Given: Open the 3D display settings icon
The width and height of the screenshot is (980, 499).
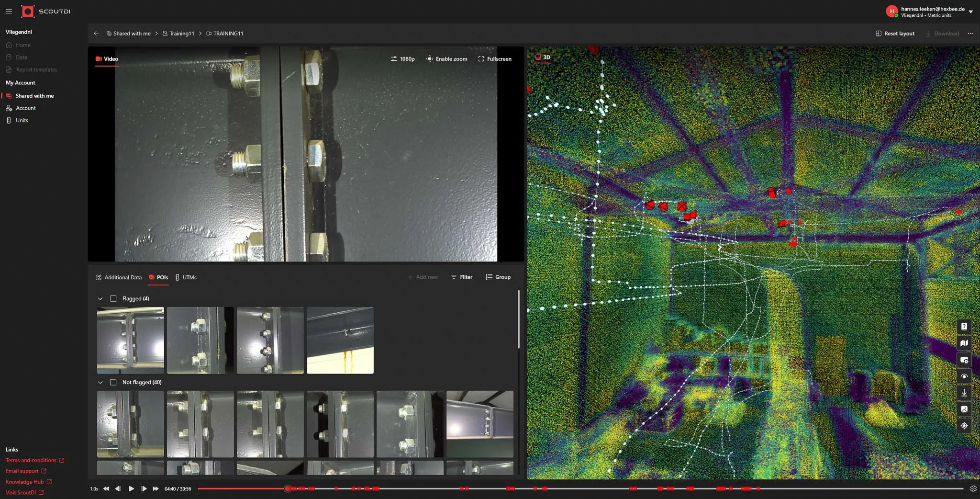Looking at the screenshot, I should tap(964, 360).
